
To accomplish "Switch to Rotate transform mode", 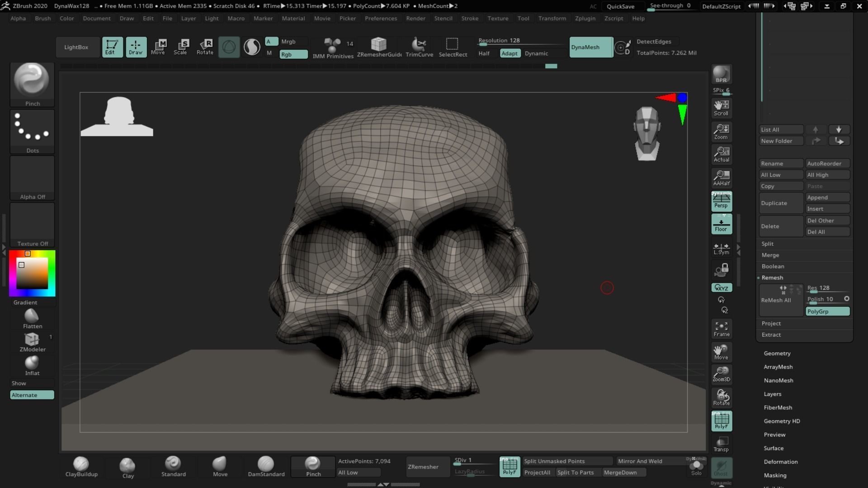I will pyautogui.click(x=205, y=47).
